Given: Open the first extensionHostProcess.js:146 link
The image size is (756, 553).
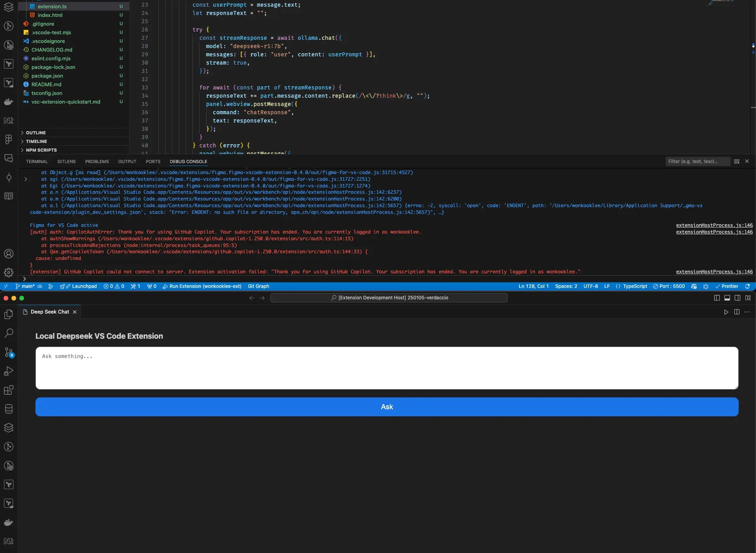Looking at the screenshot, I should click(x=714, y=225).
